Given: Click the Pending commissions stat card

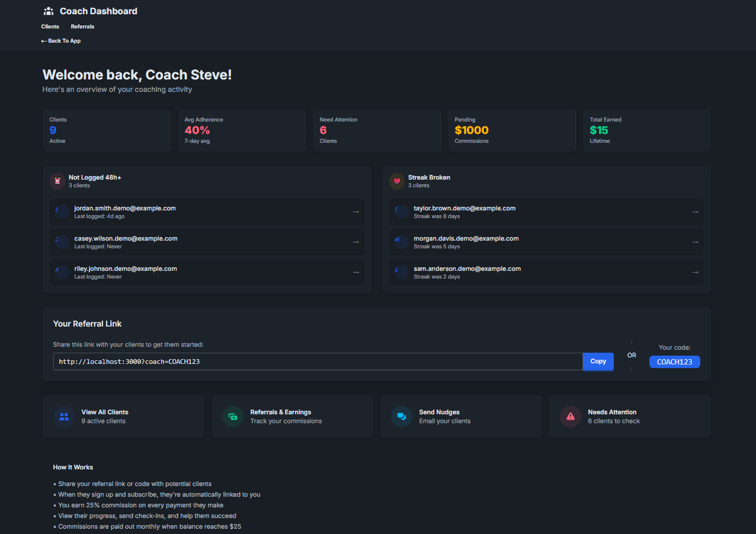Looking at the screenshot, I should pyautogui.click(x=511, y=130).
